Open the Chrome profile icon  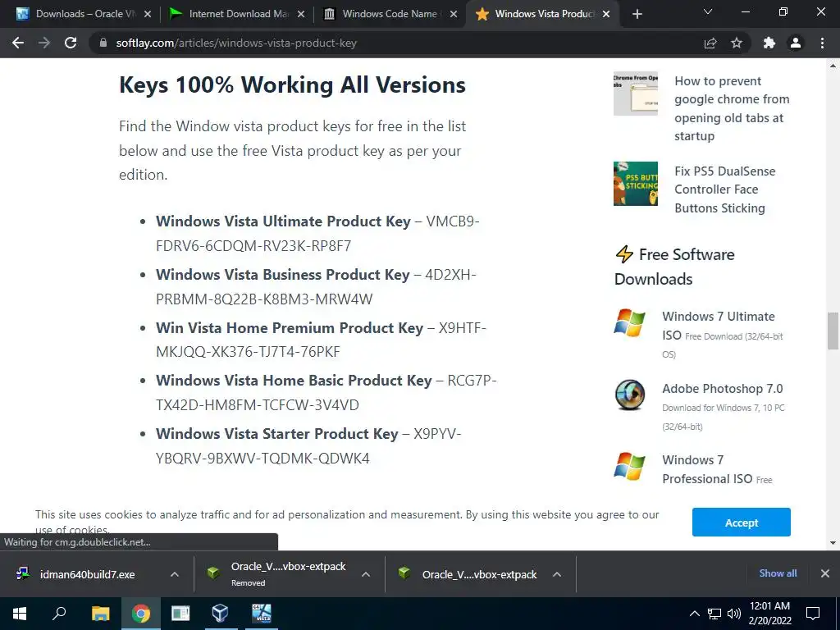pos(796,43)
